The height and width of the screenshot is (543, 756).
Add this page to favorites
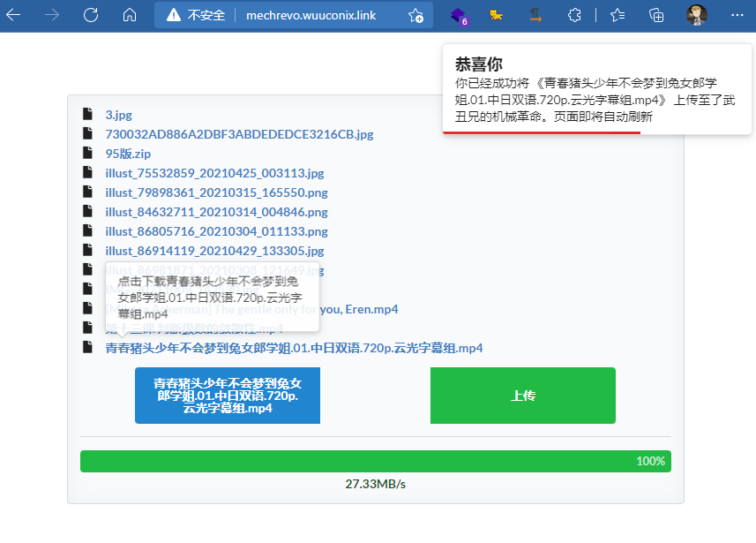pyautogui.click(x=415, y=15)
